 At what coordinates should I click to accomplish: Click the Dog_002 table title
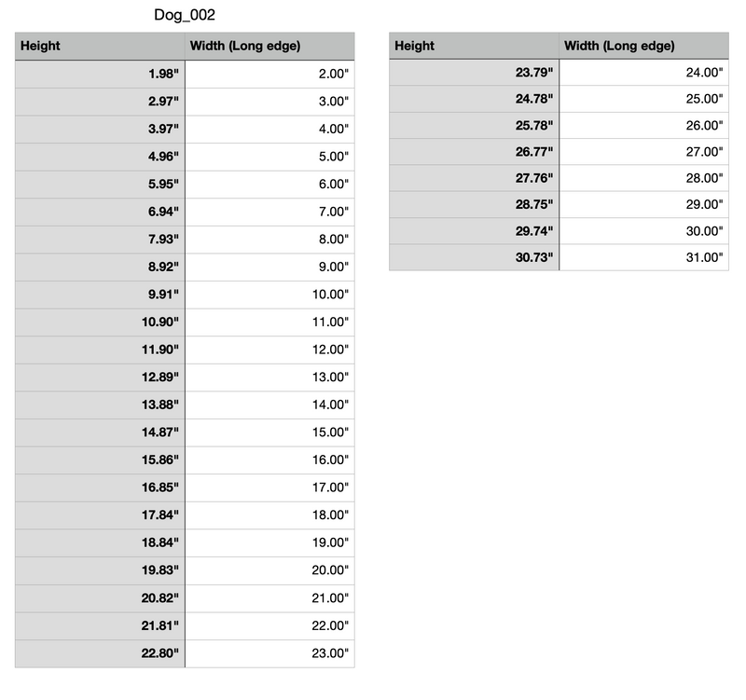click(x=185, y=15)
